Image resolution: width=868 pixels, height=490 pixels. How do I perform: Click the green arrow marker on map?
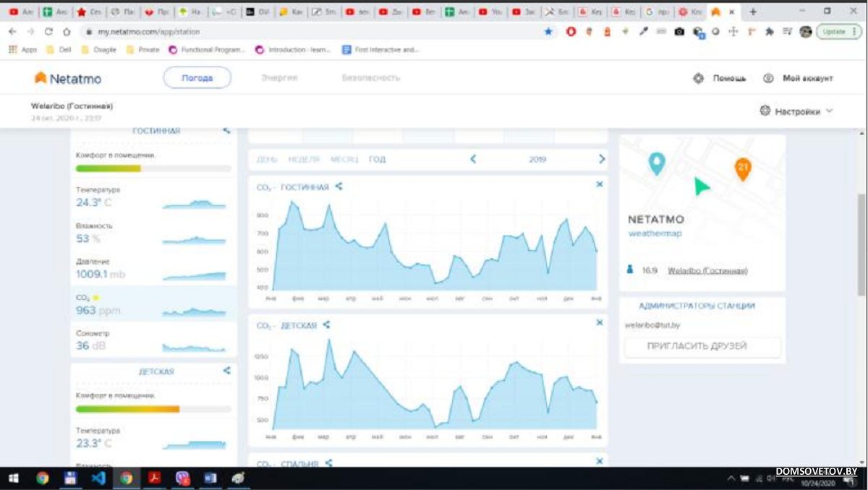coord(700,187)
